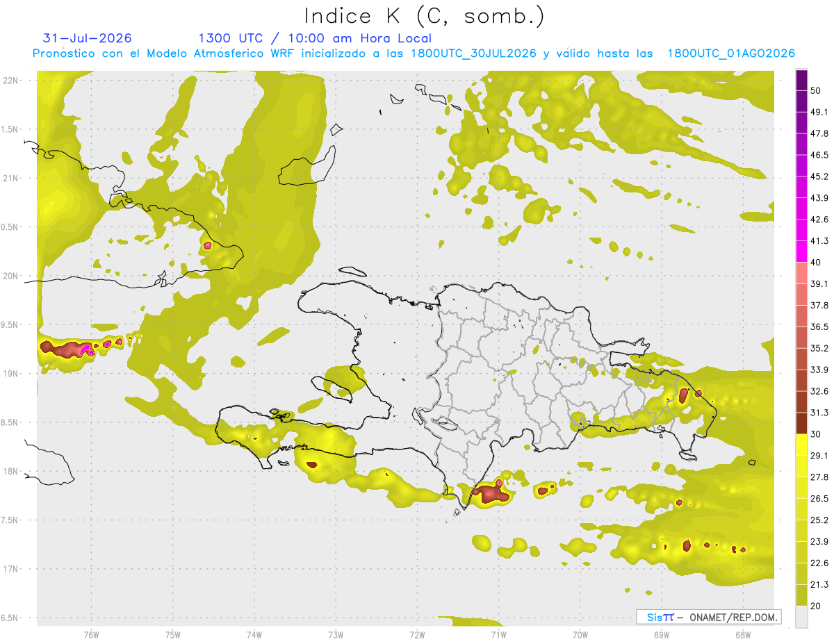Click the colorbar label "29.1"
The width and height of the screenshot is (834, 644).
(x=819, y=456)
